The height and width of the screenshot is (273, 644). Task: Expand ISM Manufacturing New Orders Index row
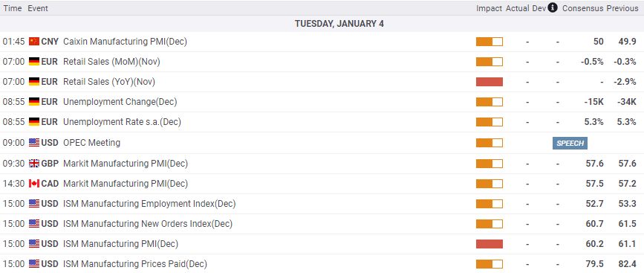point(322,224)
